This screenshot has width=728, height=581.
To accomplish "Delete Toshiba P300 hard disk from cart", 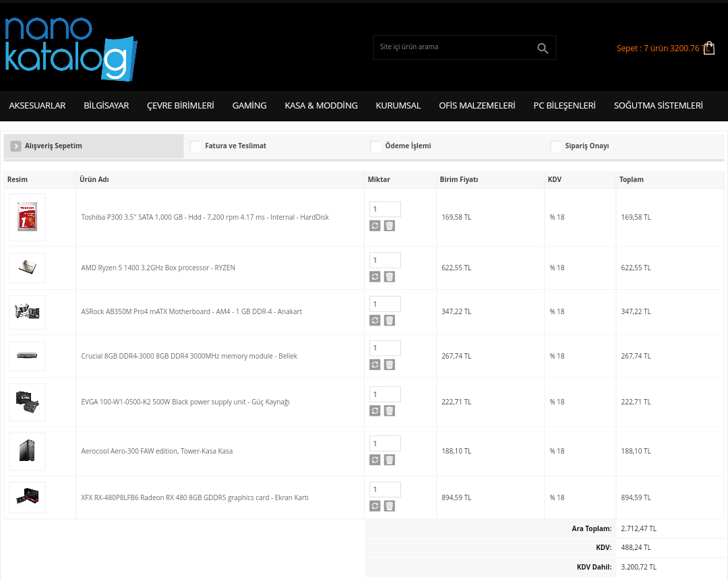I will 390,226.
